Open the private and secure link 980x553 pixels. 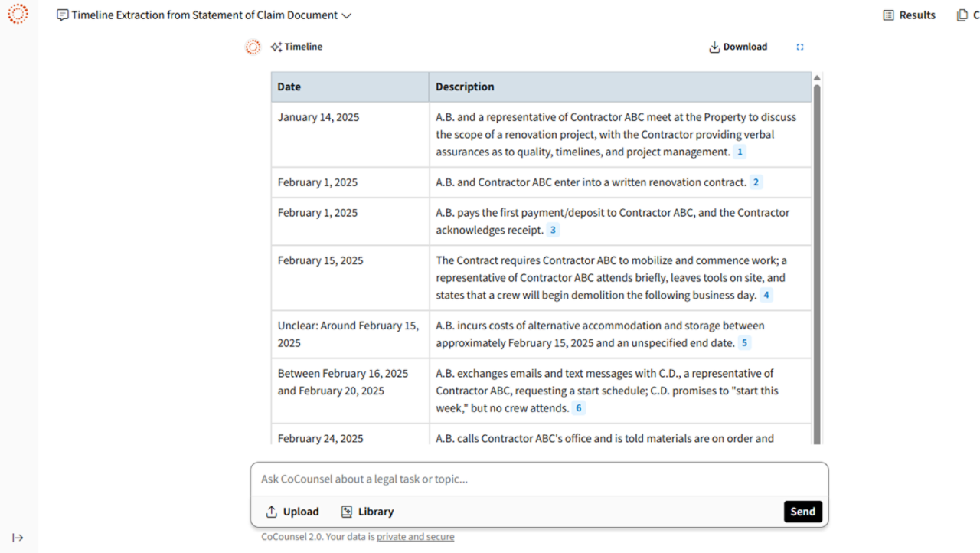[x=415, y=537]
